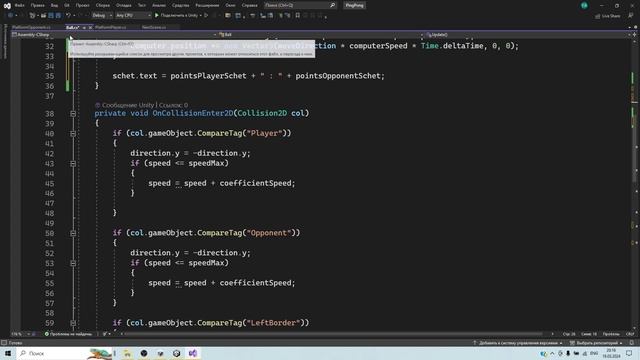The height and width of the screenshot is (360, 640).
Task: Click the split editor icon above the scrollbar
Action: tap(634, 35)
